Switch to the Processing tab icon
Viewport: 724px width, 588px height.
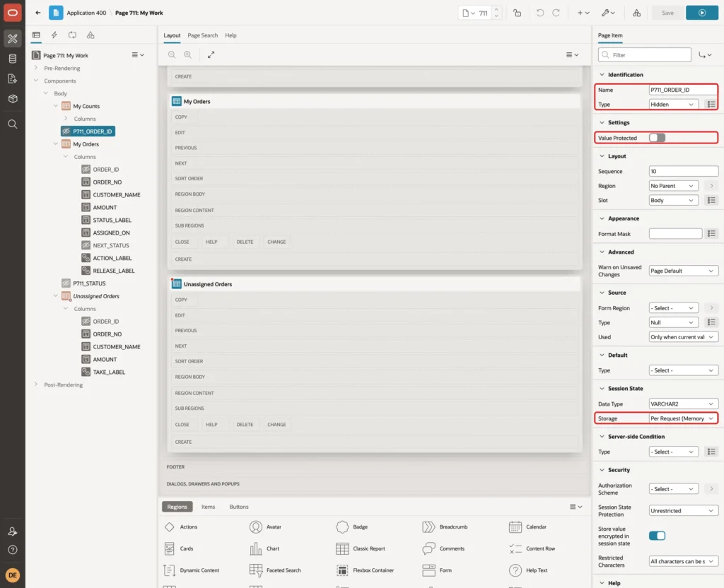[72, 35]
